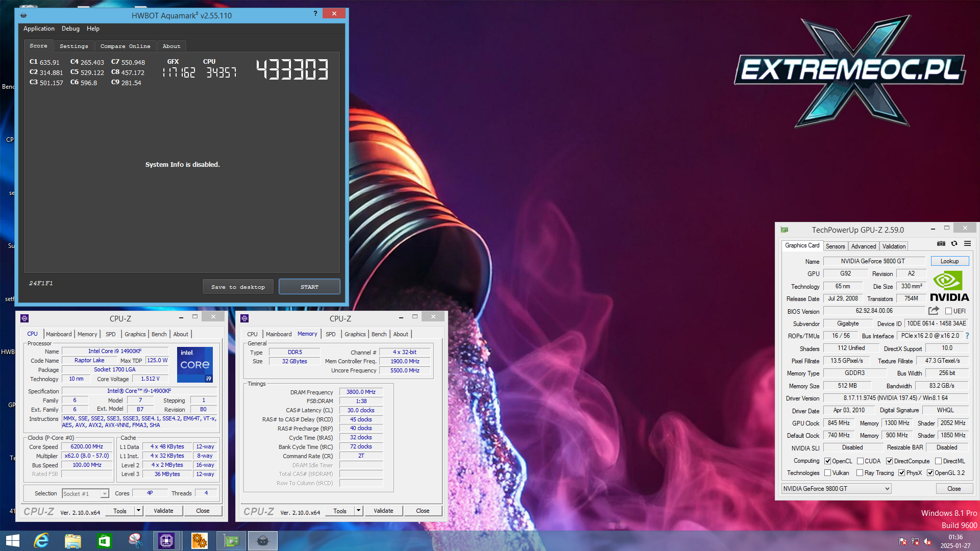Click the total score 433303 in Aquamark
Screen dimensions: 980x551
point(292,69)
